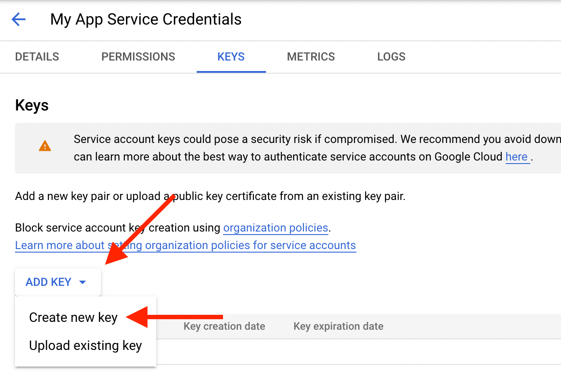561x392 pixels.
Task: Click the 'My App Service Credentials' page title
Action: tap(146, 19)
